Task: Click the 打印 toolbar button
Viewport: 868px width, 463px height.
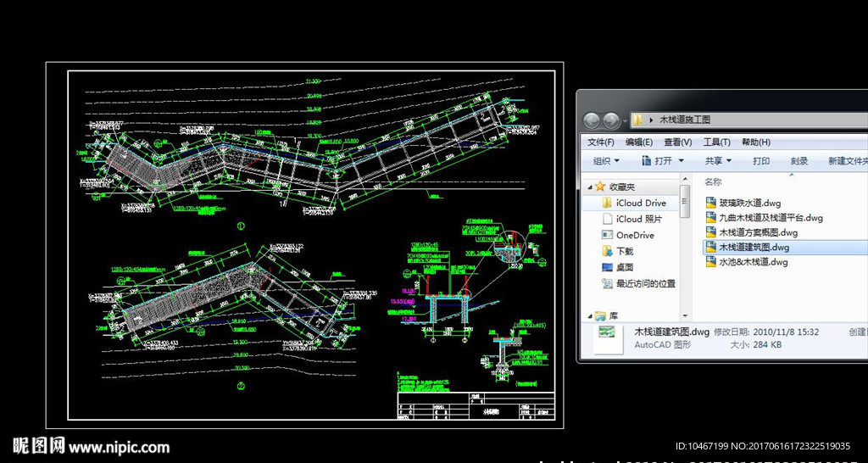Action: point(761,161)
